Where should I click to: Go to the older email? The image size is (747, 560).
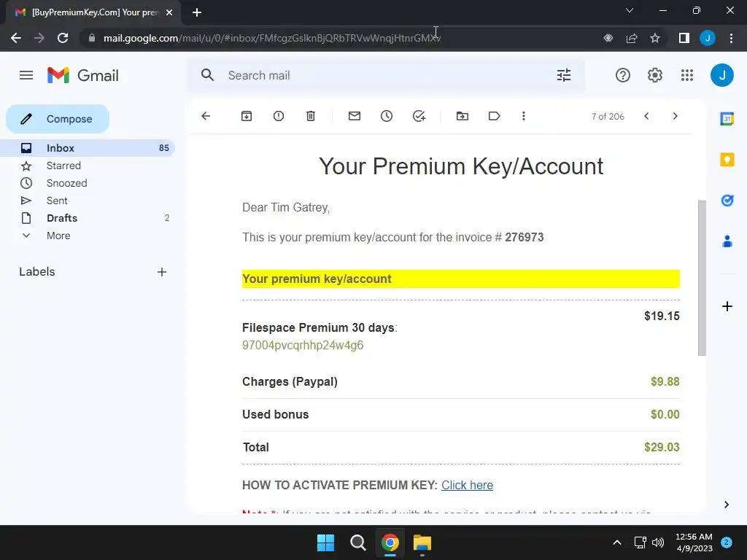tap(675, 116)
